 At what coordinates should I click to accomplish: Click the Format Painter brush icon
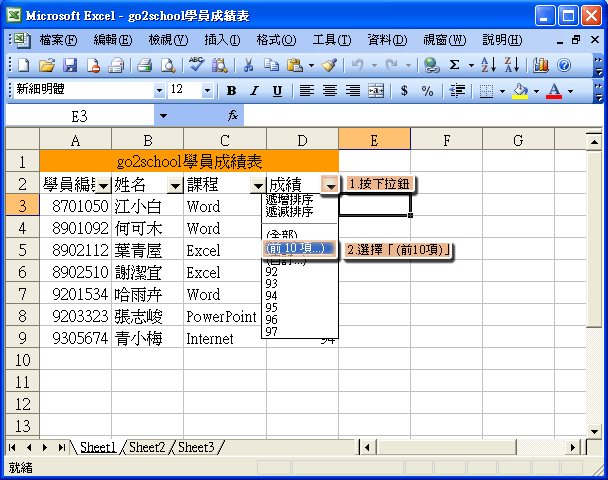[x=329, y=64]
